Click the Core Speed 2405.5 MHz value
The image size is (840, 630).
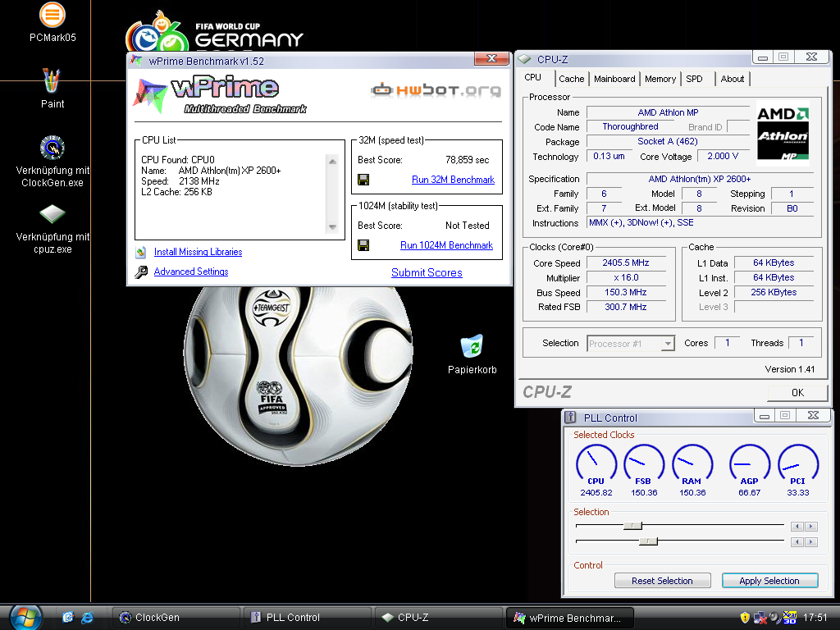tap(626, 263)
